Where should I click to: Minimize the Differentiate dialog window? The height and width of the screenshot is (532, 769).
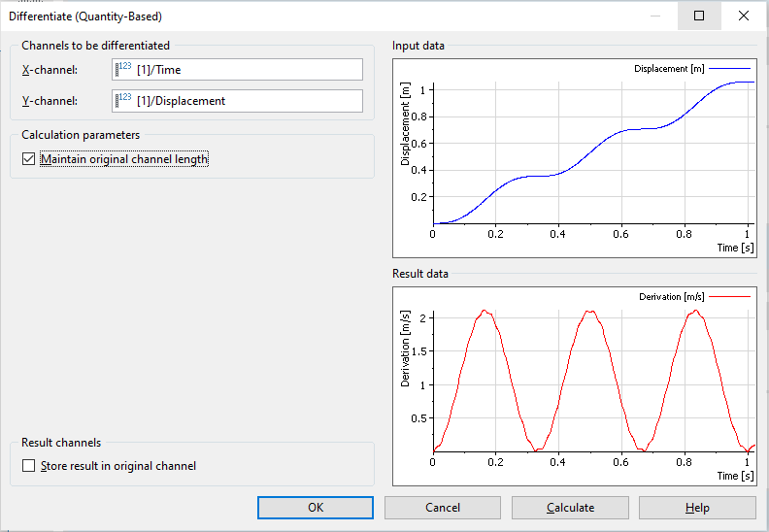[x=654, y=16]
